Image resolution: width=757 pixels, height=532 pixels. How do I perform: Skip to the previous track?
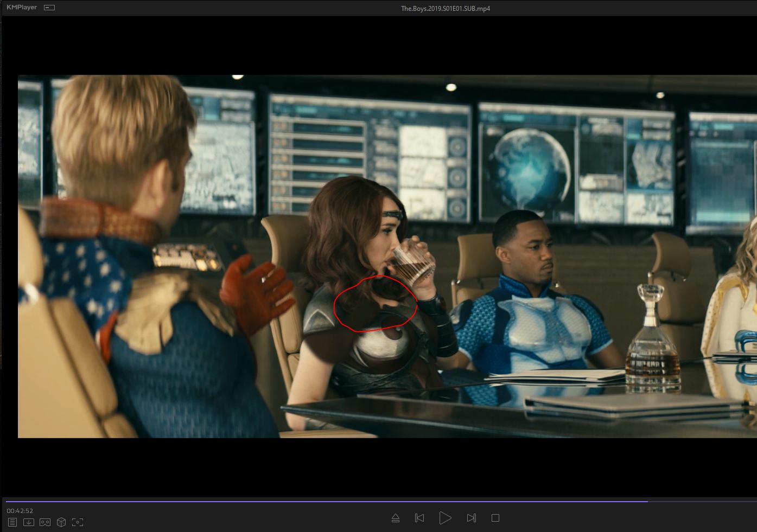click(x=419, y=518)
